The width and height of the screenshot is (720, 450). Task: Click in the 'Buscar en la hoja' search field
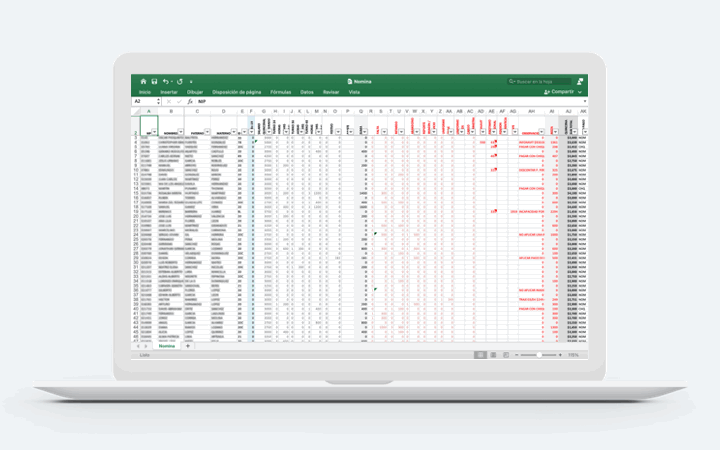coord(540,81)
